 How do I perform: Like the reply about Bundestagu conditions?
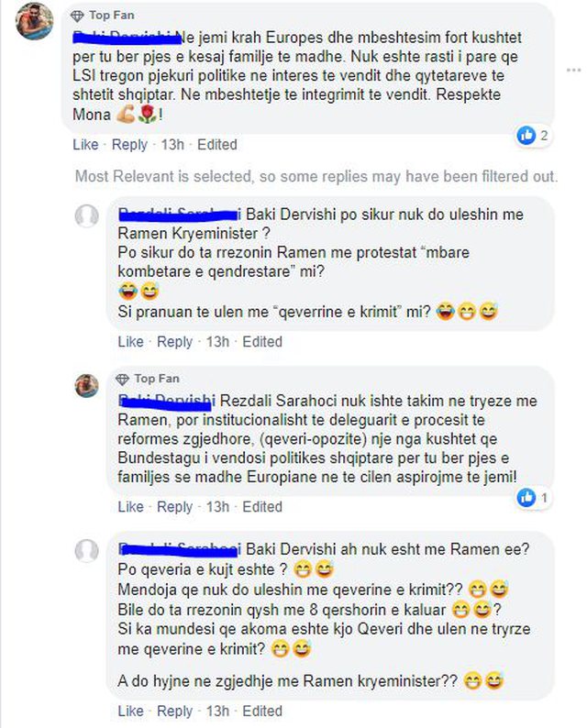[x=130, y=506]
